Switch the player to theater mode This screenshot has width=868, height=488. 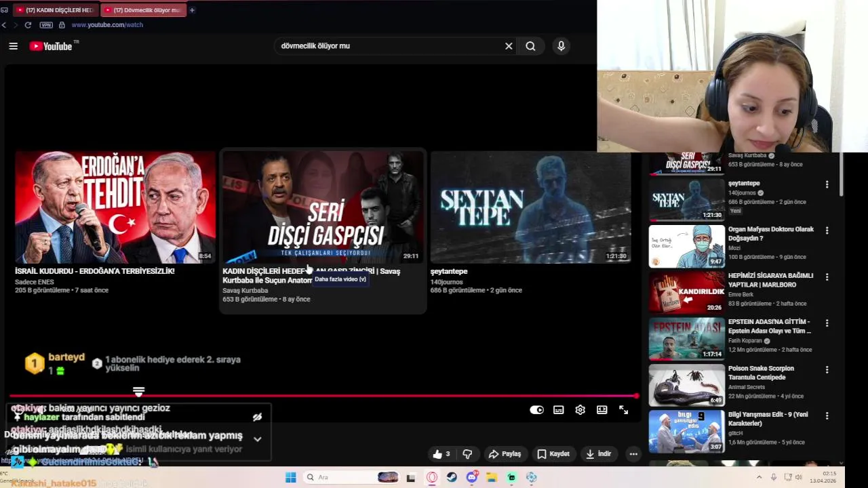tap(601, 410)
